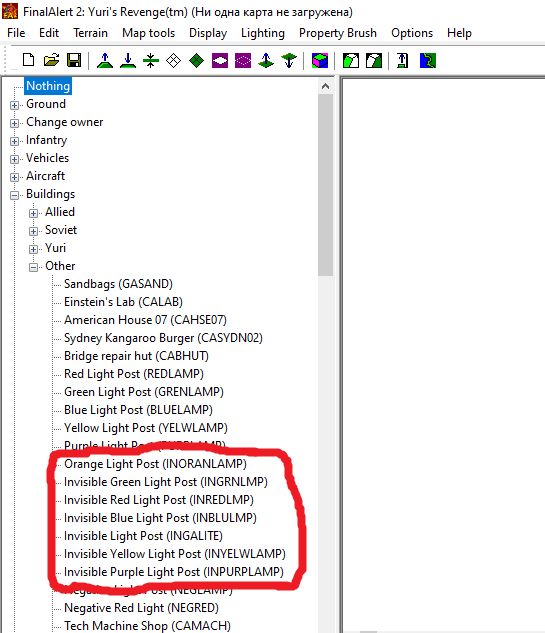Open the Lighting menu
The width and height of the screenshot is (545, 633).
click(x=263, y=33)
